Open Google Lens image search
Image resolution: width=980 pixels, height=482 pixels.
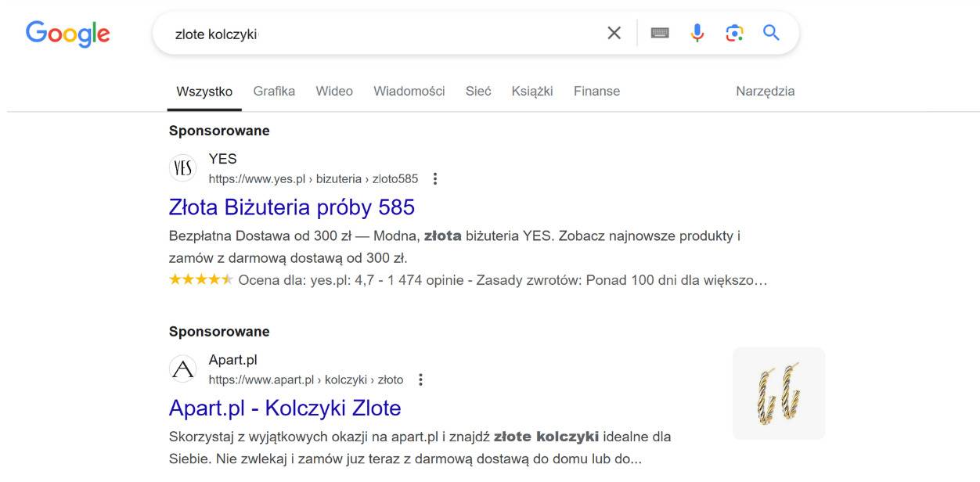pos(734,33)
